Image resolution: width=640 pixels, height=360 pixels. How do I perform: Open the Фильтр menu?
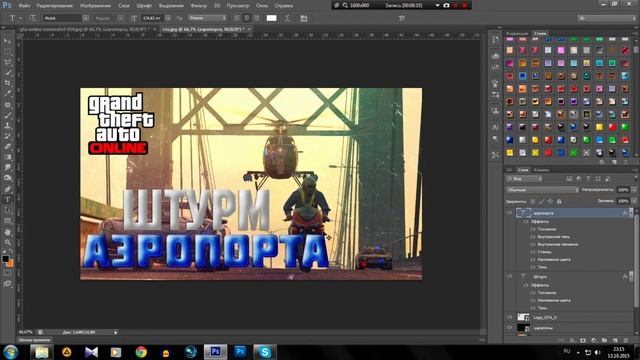click(199, 6)
